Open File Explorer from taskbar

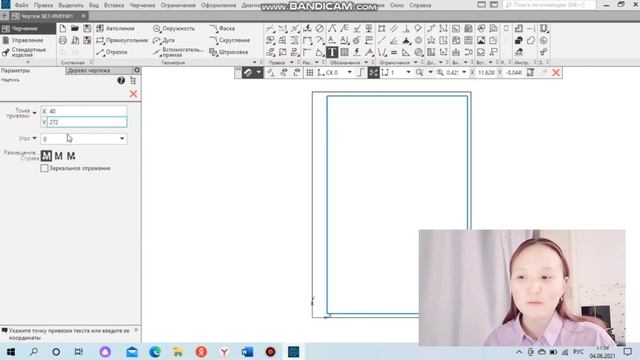[x=178, y=352]
